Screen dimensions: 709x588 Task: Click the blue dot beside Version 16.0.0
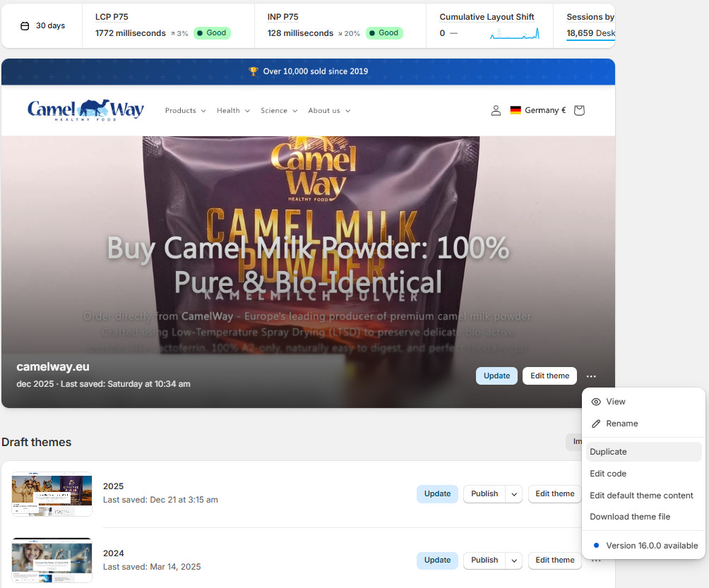(596, 546)
